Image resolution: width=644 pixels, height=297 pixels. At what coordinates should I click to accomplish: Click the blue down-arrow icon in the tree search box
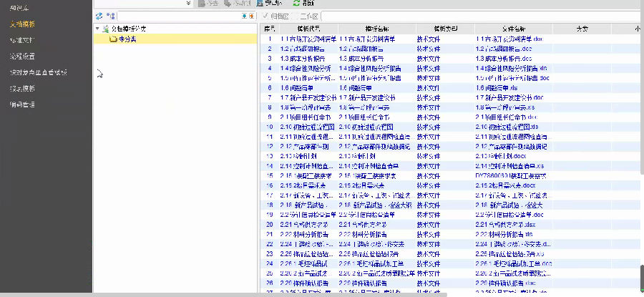tap(245, 16)
